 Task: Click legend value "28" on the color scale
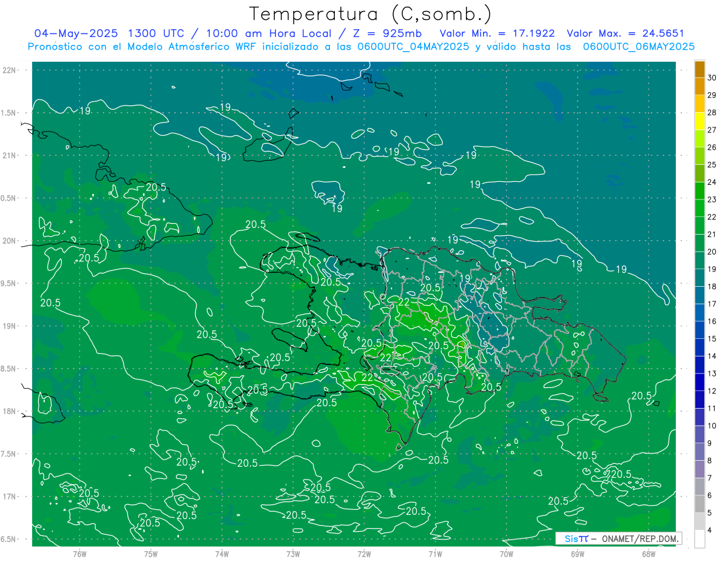[x=712, y=112]
